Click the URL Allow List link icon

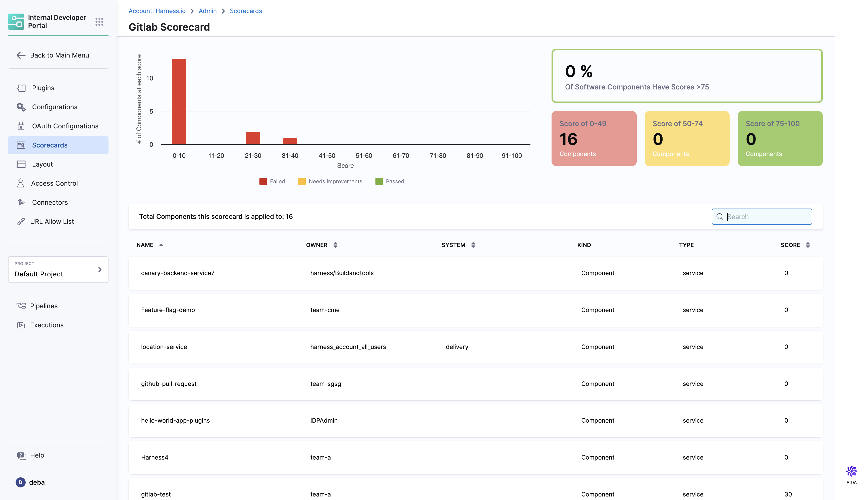point(21,222)
